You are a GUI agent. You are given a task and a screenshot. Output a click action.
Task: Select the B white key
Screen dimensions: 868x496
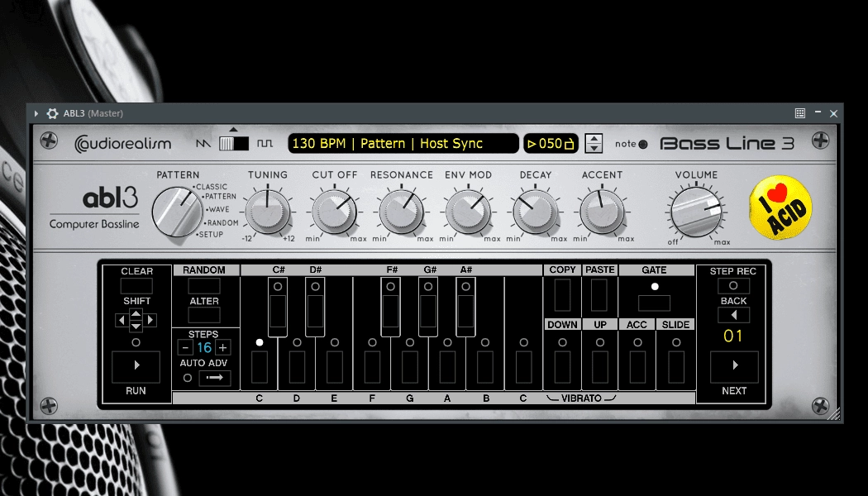click(485, 366)
